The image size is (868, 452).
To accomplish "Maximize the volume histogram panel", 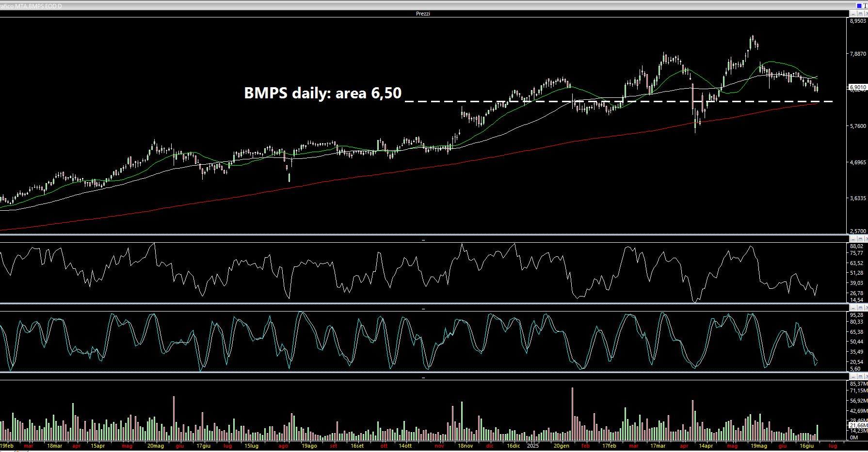I will tap(861, 376).
